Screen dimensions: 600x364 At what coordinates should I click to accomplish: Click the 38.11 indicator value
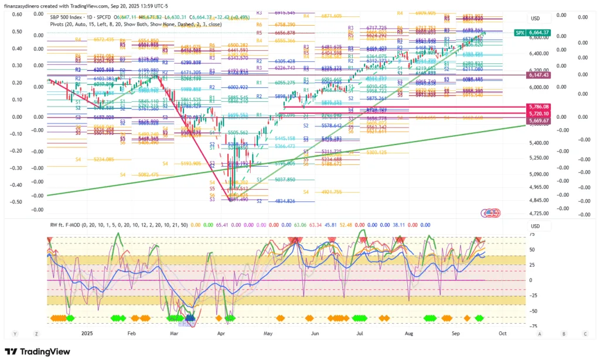pos(398,225)
